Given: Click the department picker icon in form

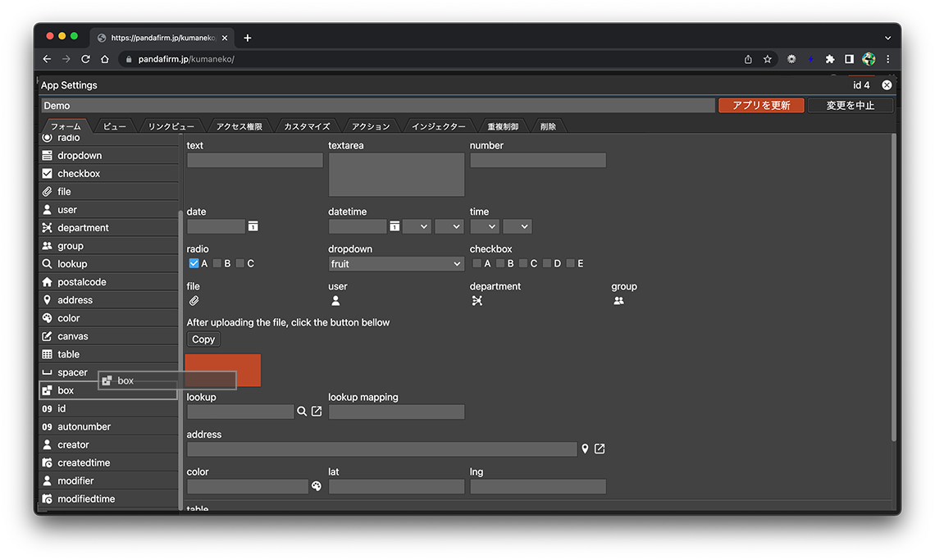Looking at the screenshot, I should [477, 301].
